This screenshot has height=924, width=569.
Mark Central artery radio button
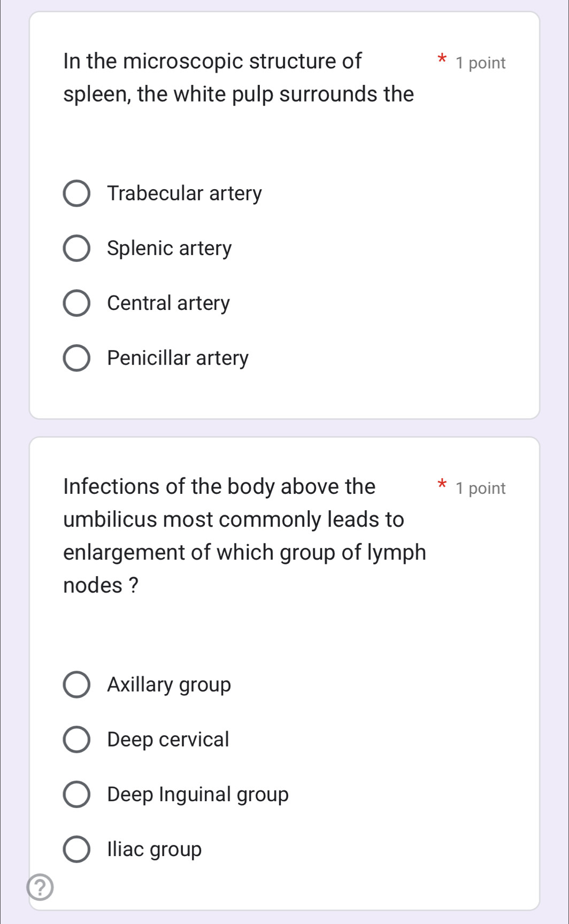(x=76, y=304)
